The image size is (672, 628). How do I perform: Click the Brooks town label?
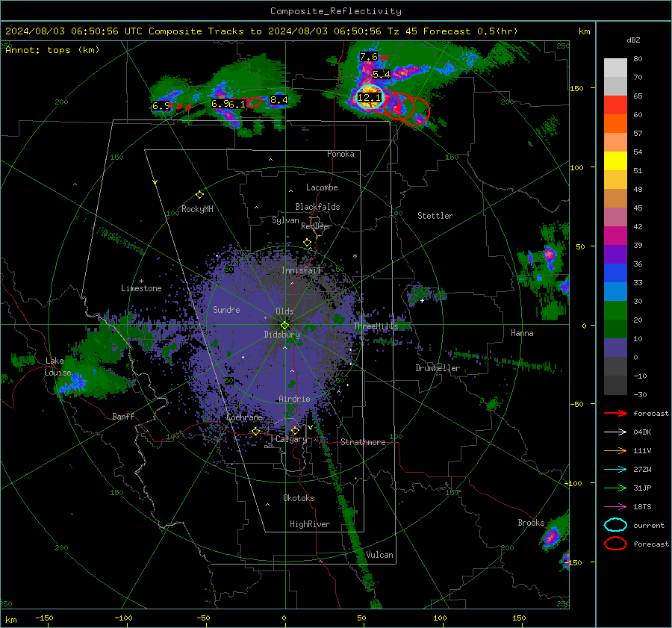[531, 523]
